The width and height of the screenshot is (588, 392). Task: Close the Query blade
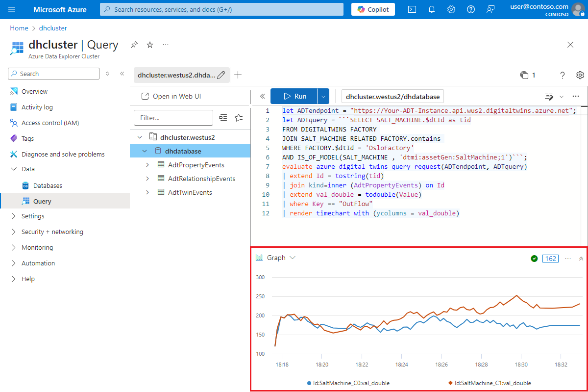click(570, 45)
